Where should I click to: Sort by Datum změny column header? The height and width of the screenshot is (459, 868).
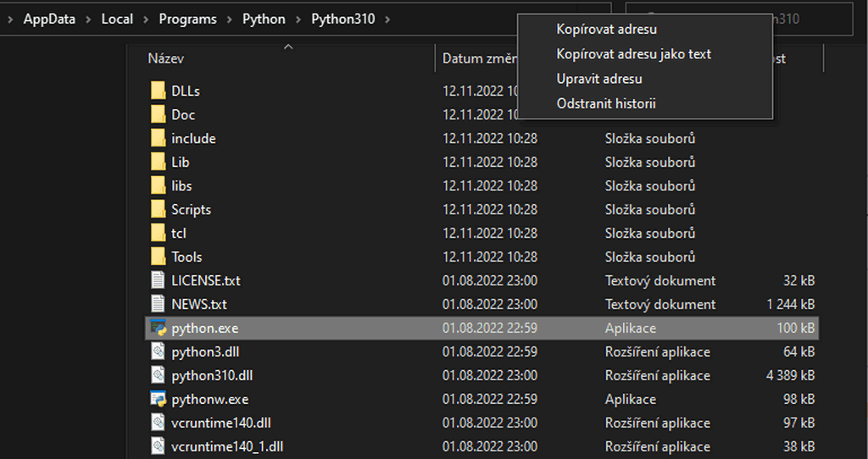(x=479, y=58)
